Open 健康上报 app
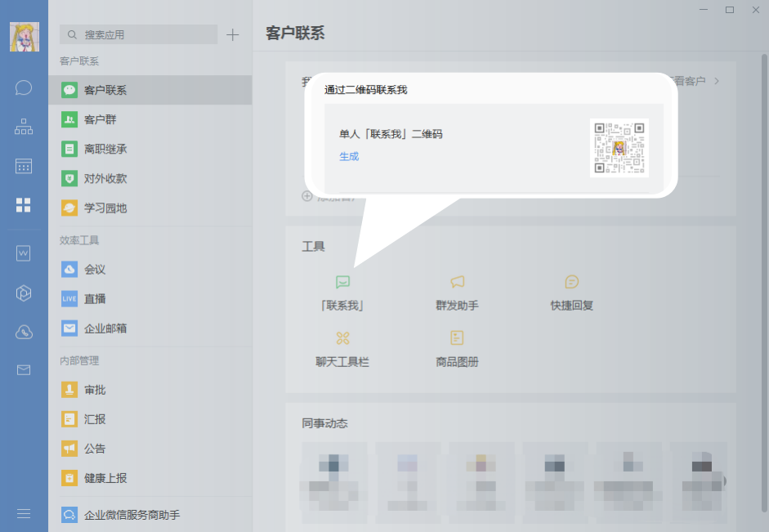This screenshot has height=532, width=769. pos(150,478)
